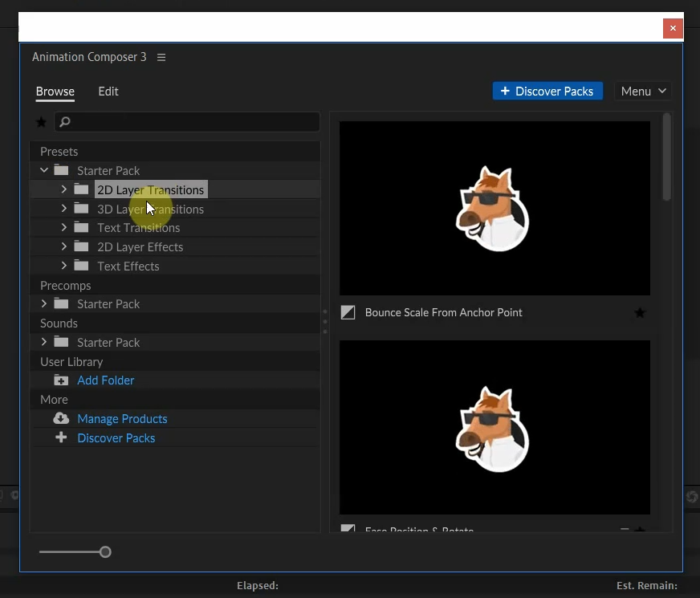
Task: Collapse the Starter Pack under Presets
Action: click(x=44, y=170)
